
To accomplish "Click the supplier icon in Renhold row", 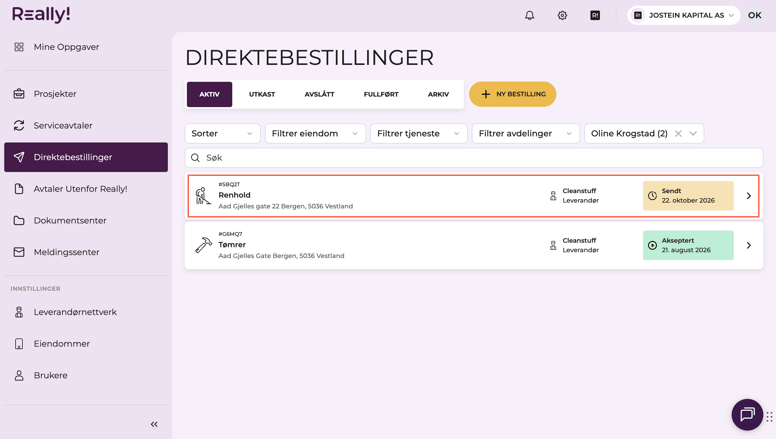I will pyautogui.click(x=553, y=196).
